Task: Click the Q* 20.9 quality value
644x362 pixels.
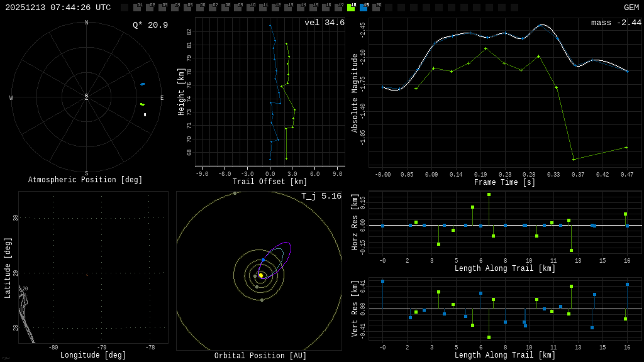Action: (150, 25)
